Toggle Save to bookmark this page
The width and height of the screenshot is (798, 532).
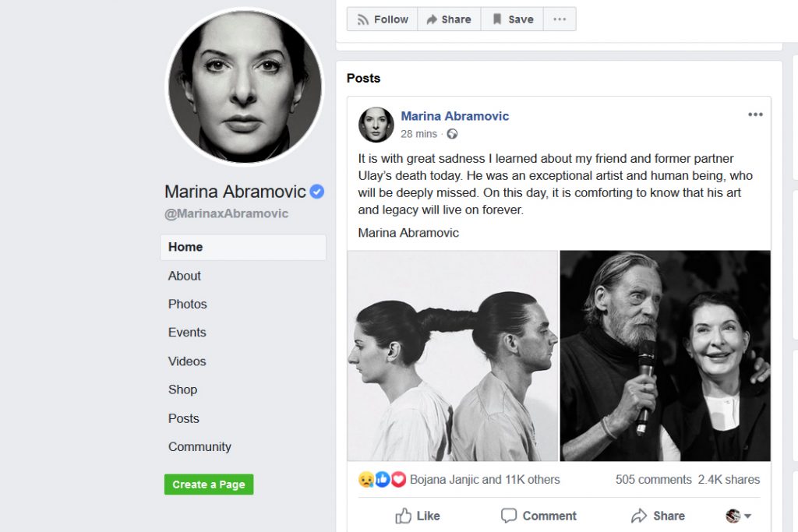(511, 19)
